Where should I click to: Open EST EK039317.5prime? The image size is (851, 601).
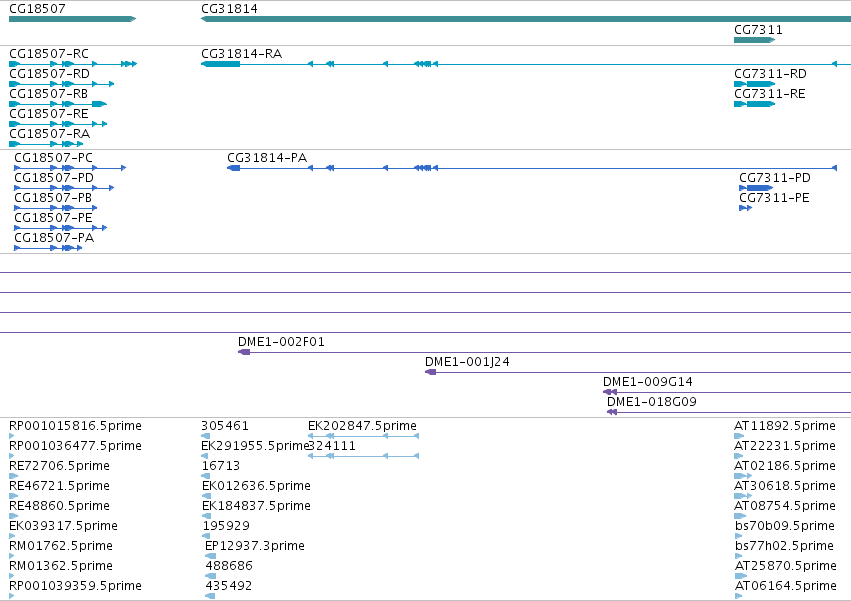(63, 527)
